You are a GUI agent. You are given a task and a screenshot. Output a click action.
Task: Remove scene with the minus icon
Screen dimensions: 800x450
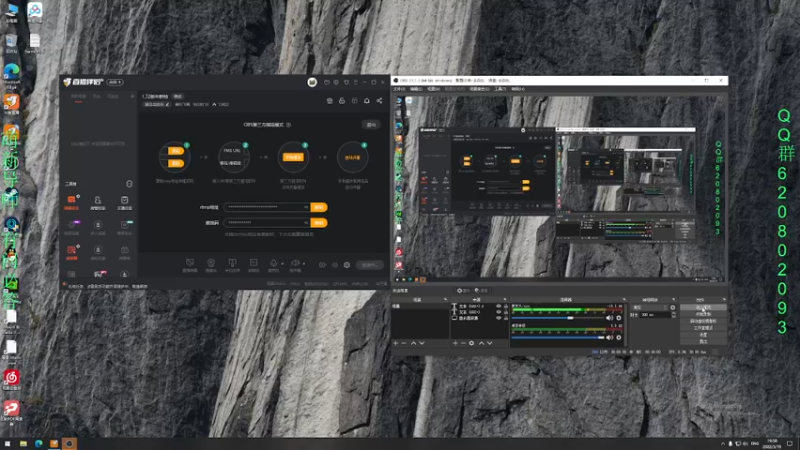click(404, 343)
